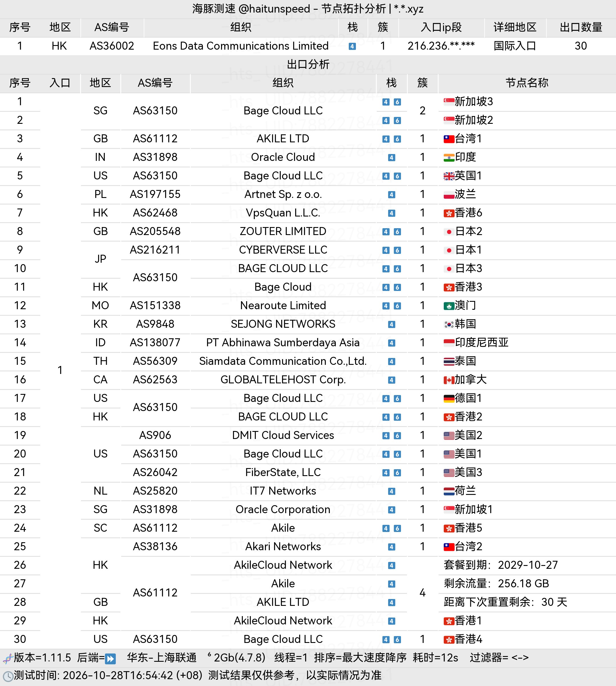Screen dimensions: 616x686
Task: Click the 'DMIT Cloud Services' cell
Action: click(x=283, y=436)
